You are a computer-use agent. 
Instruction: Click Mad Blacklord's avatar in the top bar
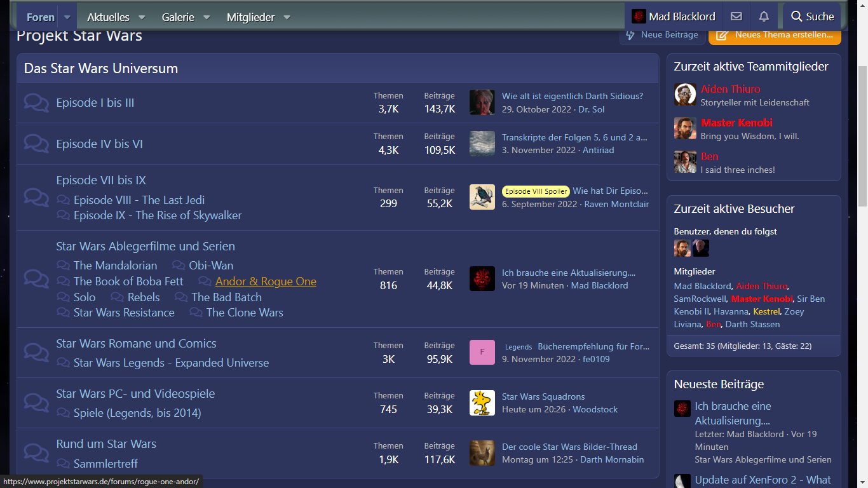coord(639,17)
